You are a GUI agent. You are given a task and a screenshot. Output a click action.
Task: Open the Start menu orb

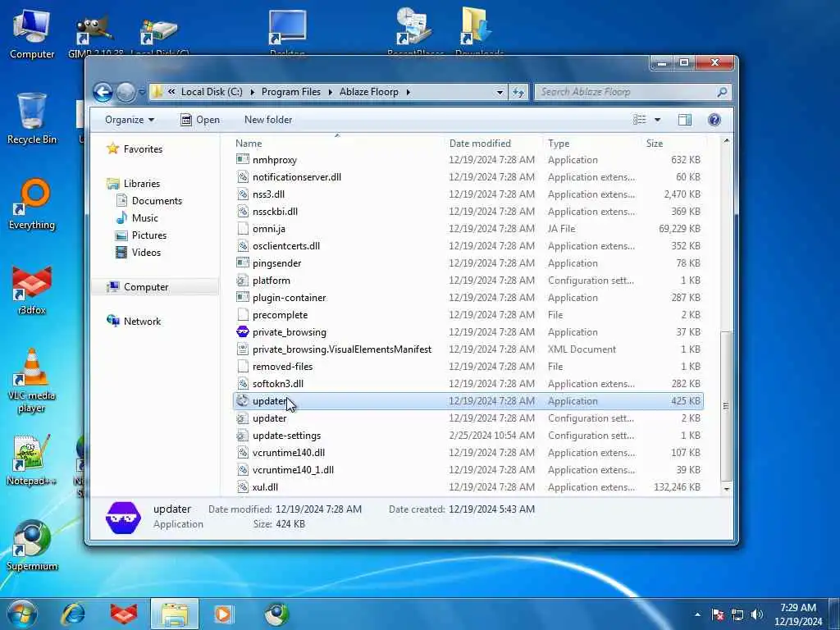click(x=21, y=614)
